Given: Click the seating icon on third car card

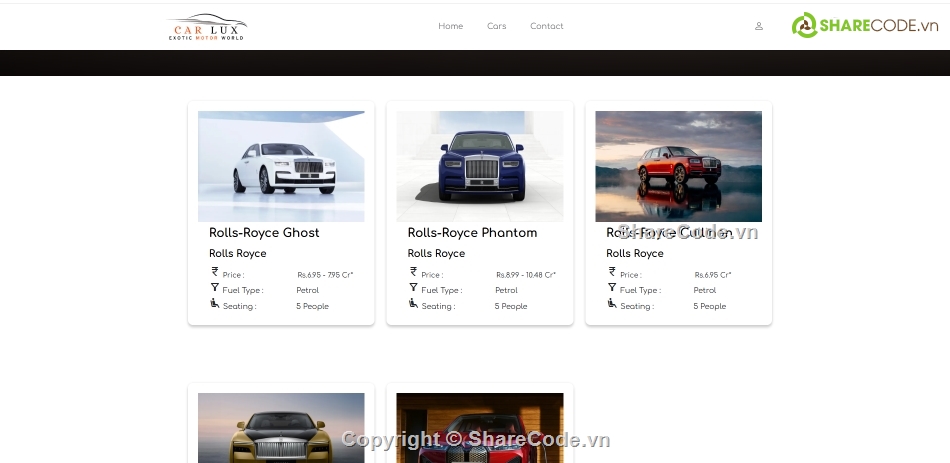Looking at the screenshot, I should click(612, 304).
